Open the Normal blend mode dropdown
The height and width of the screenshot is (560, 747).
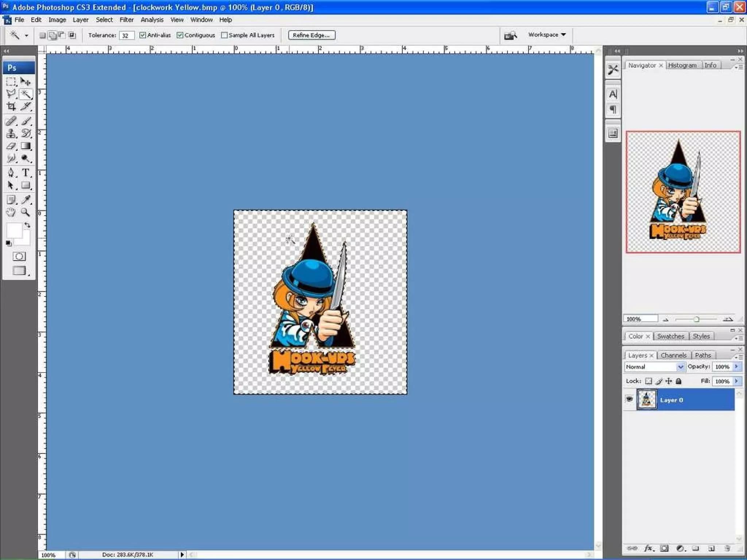point(680,367)
